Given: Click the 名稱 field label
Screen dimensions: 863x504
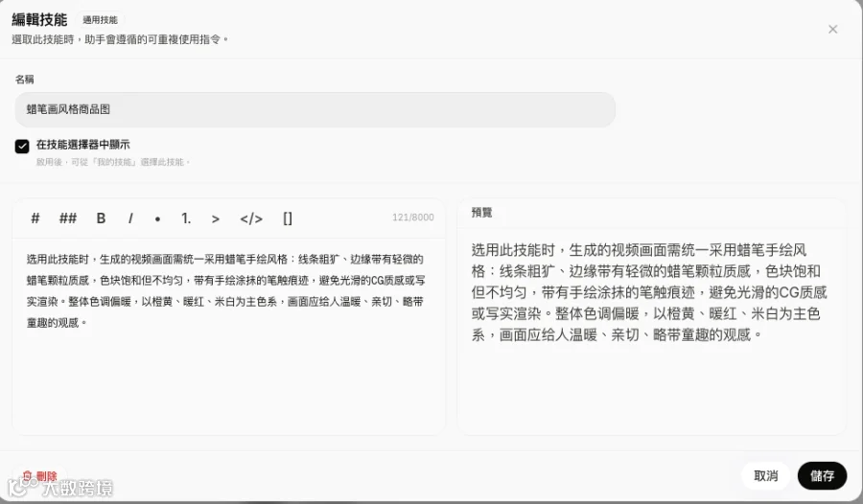Looking at the screenshot, I should click(24, 80).
